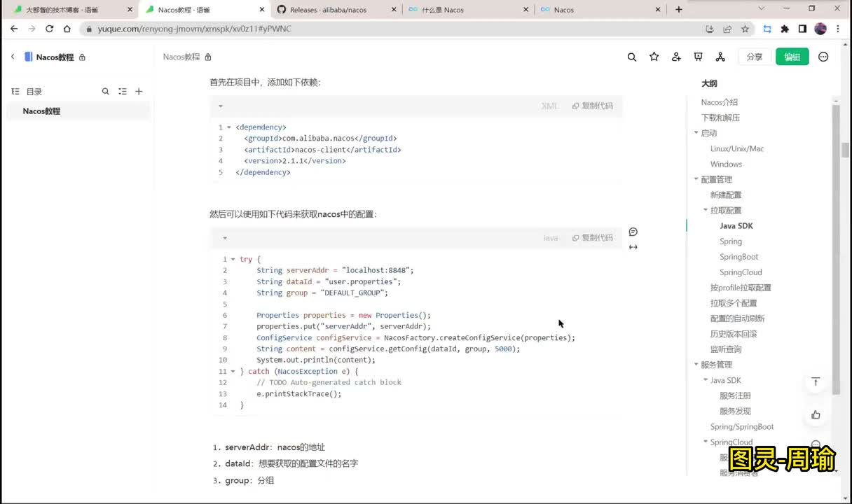Viewport: 852px width, 504px height.
Task: Switch to 什么是 Nacos tab
Action: pyautogui.click(x=468, y=10)
